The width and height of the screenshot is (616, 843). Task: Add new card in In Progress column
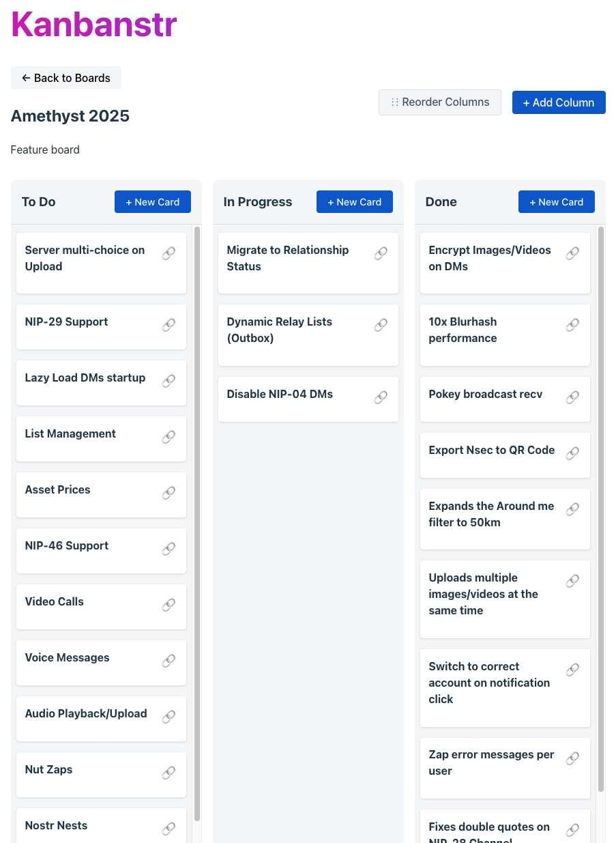[355, 202]
